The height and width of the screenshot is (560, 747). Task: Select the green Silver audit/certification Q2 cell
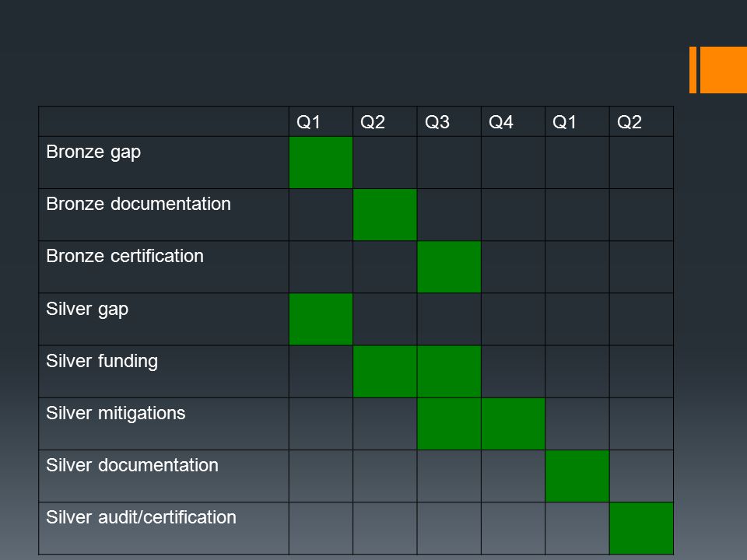click(x=641, y=528)
